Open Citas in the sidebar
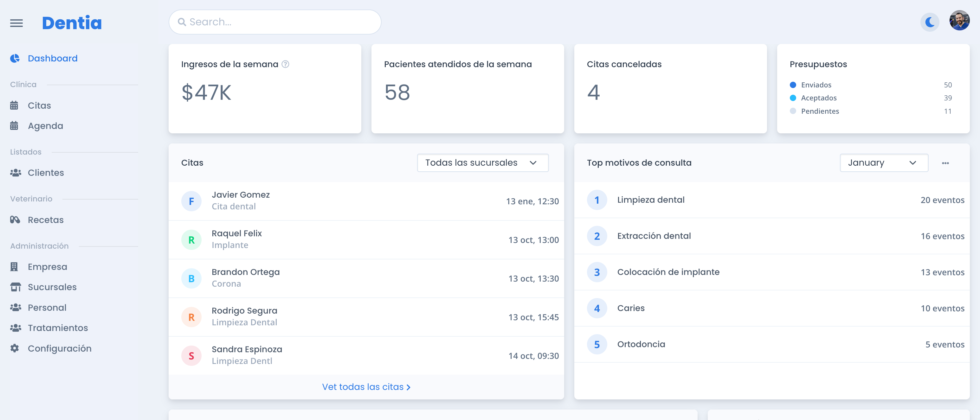The image size is (980, 420). (39, 105)
